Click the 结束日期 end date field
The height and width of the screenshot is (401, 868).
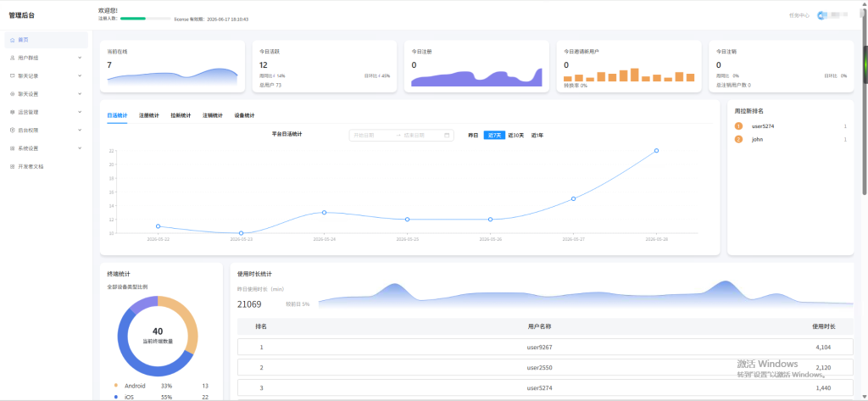[422, 135]
